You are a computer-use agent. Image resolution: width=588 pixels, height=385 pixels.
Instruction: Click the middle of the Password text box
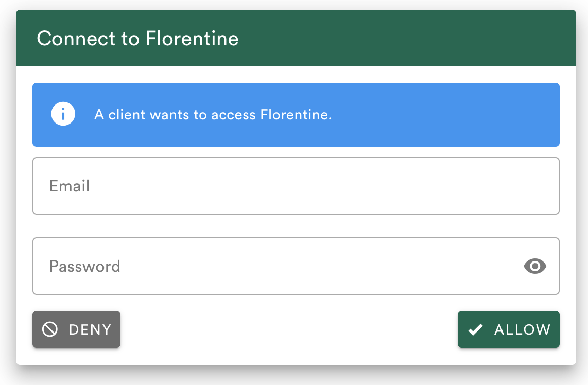coord(296,266)
